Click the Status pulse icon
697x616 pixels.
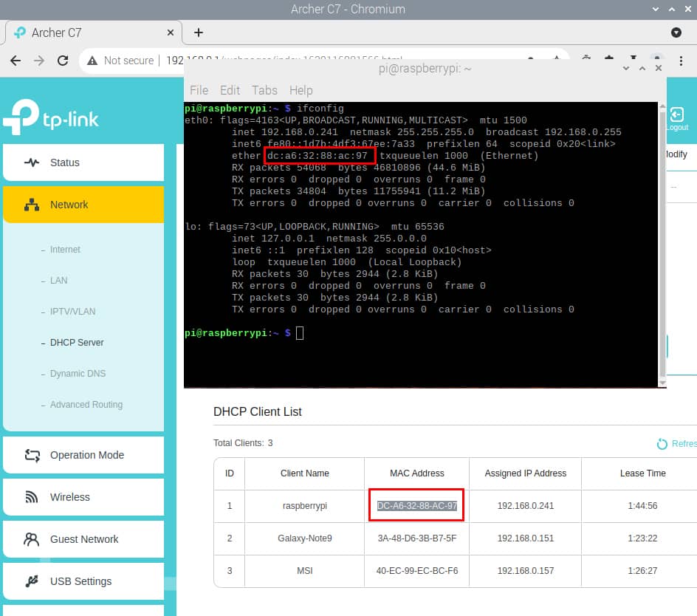tap(32, 162)
